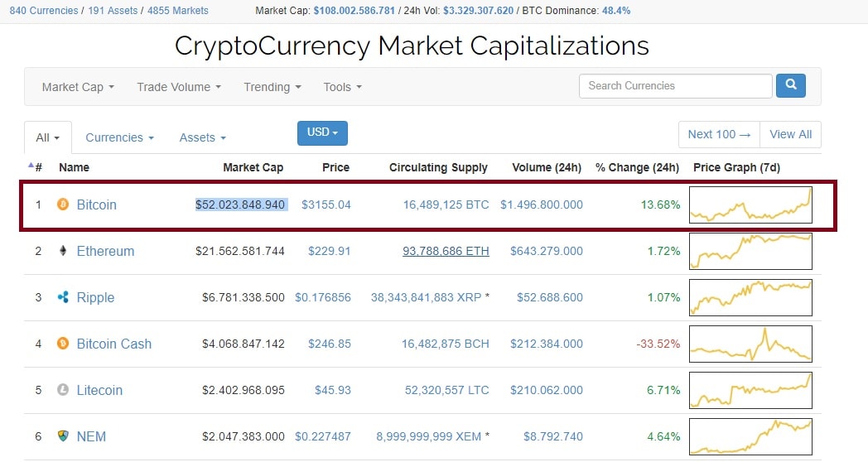Sort by rank using the # column header

click(38, 167)
